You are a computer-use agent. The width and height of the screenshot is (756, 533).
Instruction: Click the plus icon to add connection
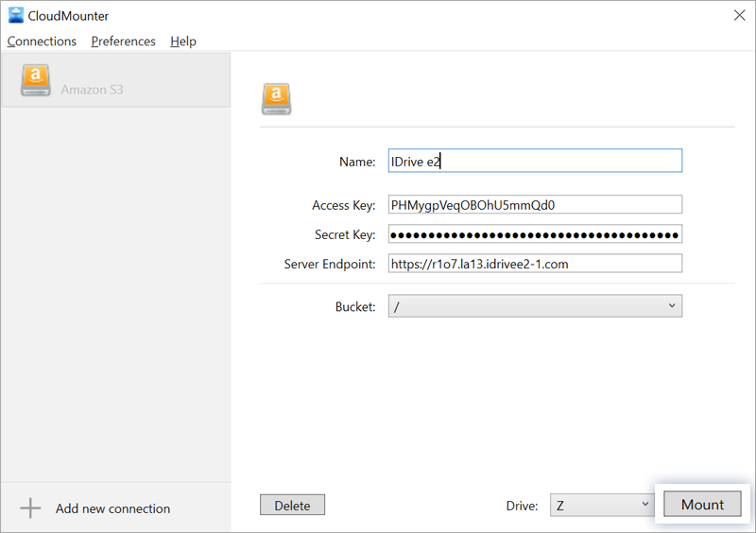point(30,508)
